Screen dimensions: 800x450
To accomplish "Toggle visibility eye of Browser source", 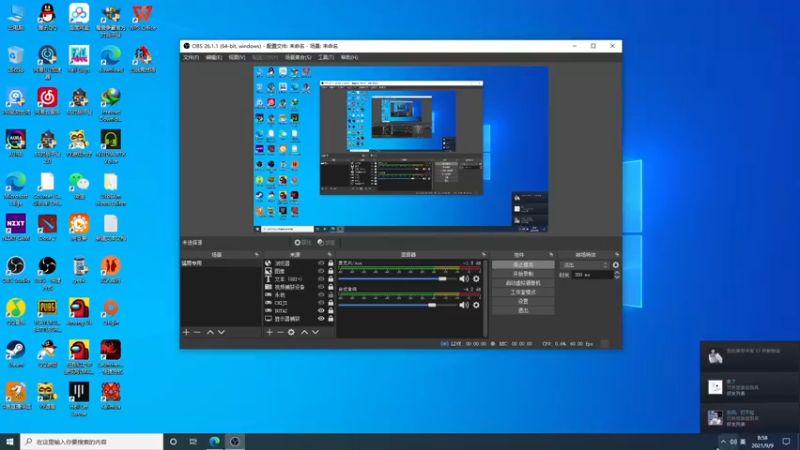I will pyautogui.click(x=321, y=263).
